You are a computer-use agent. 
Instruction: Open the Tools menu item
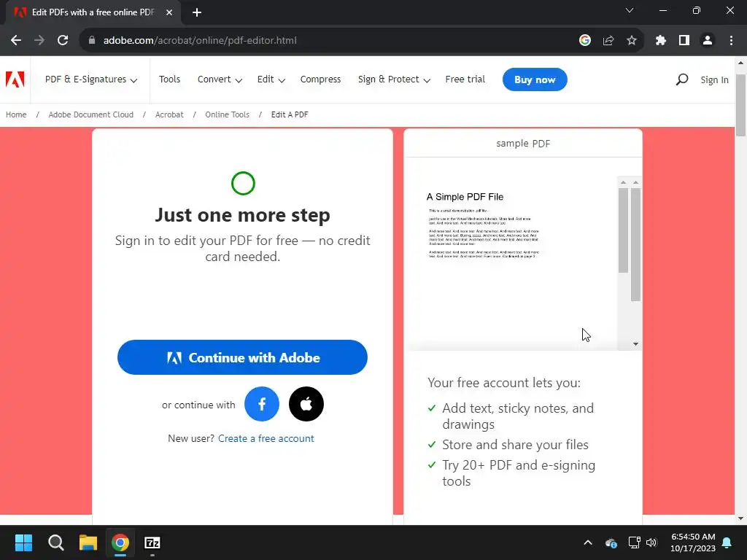click(169, 79)
